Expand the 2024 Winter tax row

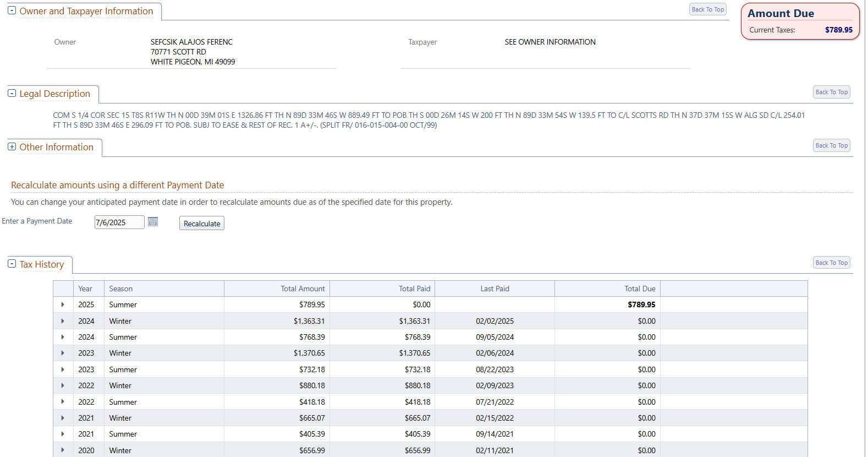pyautogui.click(x=63, y=321)
